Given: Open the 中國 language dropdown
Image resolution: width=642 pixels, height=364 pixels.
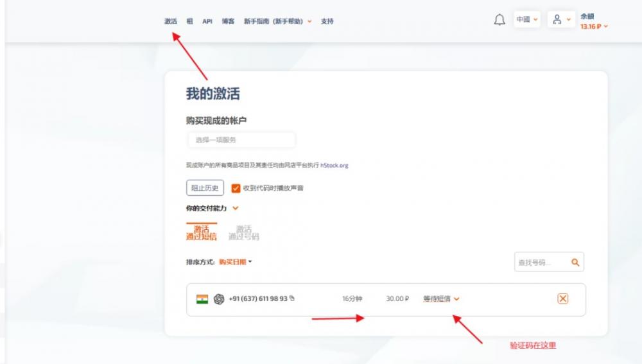Looking at the screenshot, I should 527,19.
